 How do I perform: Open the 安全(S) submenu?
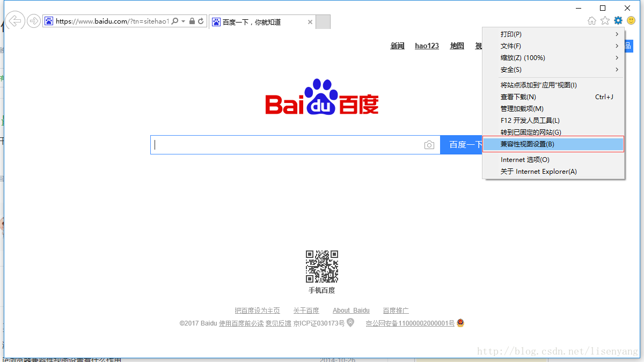(553, 70)
